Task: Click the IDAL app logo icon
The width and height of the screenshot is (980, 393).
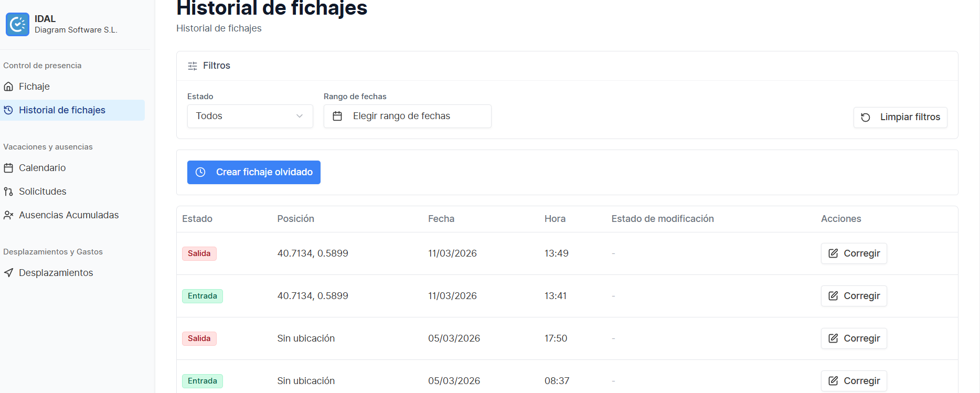Action: click(17, 24)
